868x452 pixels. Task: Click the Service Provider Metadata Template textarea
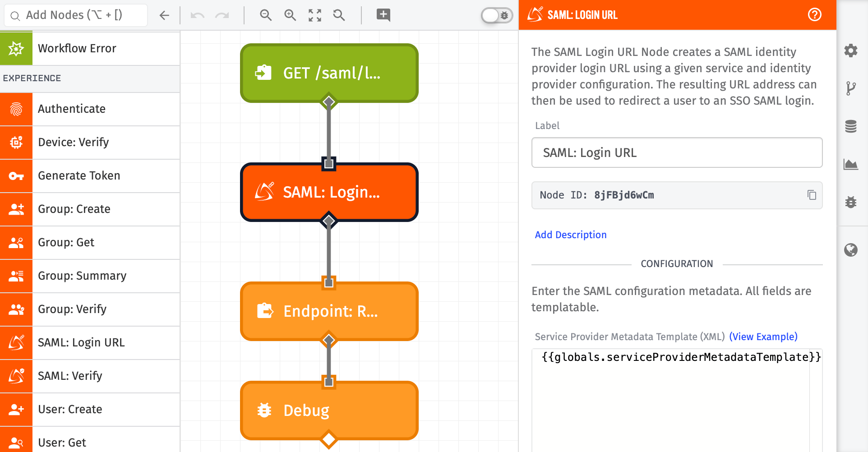pyautogui.click(x=677, y=400)
